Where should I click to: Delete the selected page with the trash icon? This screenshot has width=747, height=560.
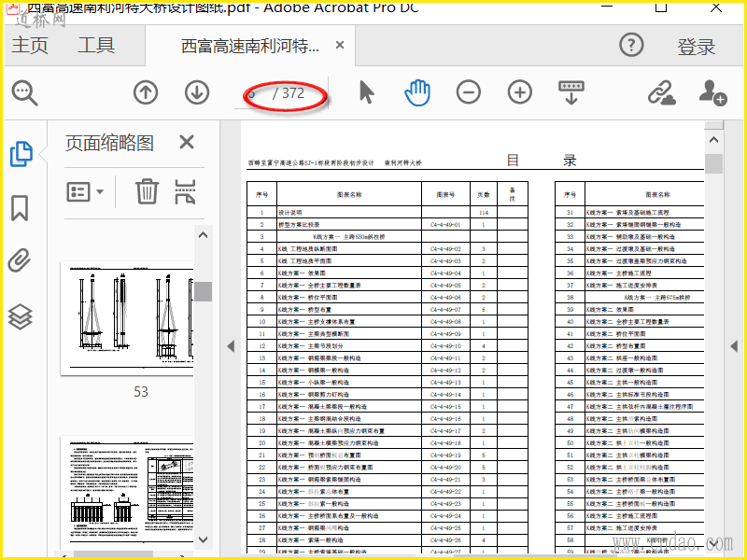[x=147, y=191]
